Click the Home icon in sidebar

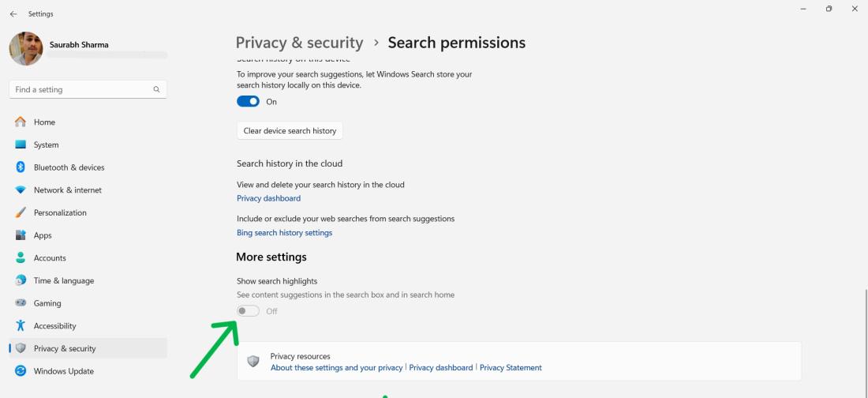[21, 122]
